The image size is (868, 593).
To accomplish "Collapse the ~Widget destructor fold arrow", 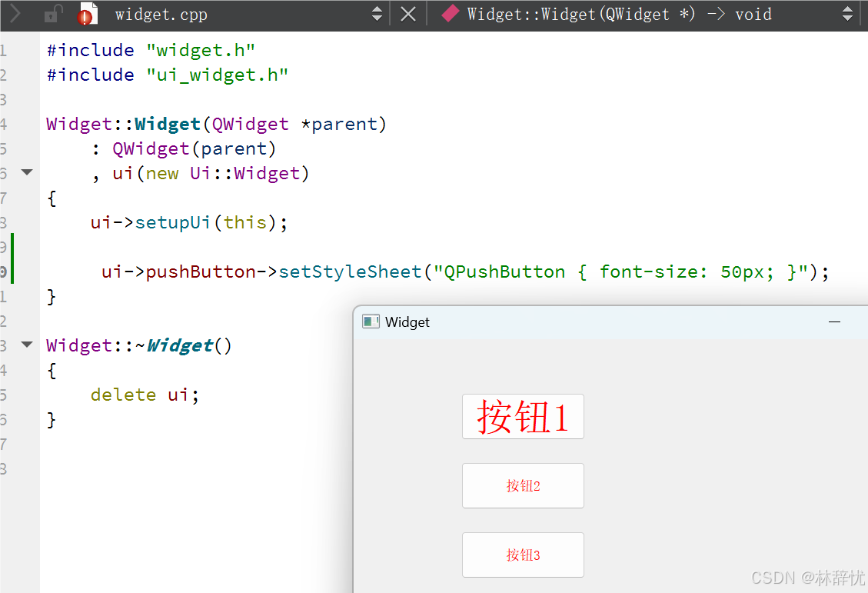I will point(27,345).
